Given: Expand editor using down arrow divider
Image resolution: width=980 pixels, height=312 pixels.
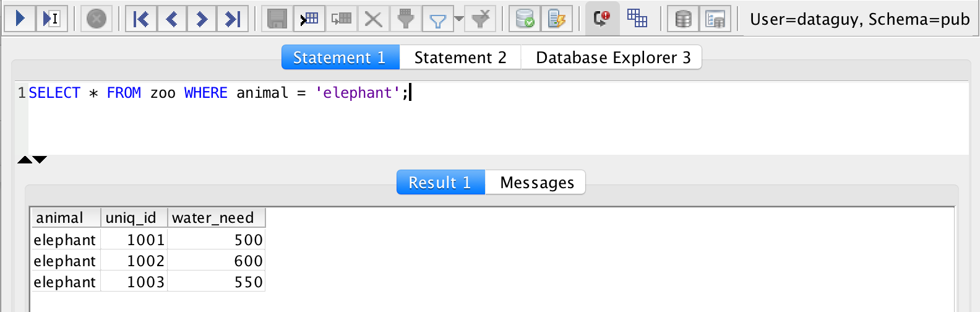Looking at the screenshot, I should [x=40, y=160].
